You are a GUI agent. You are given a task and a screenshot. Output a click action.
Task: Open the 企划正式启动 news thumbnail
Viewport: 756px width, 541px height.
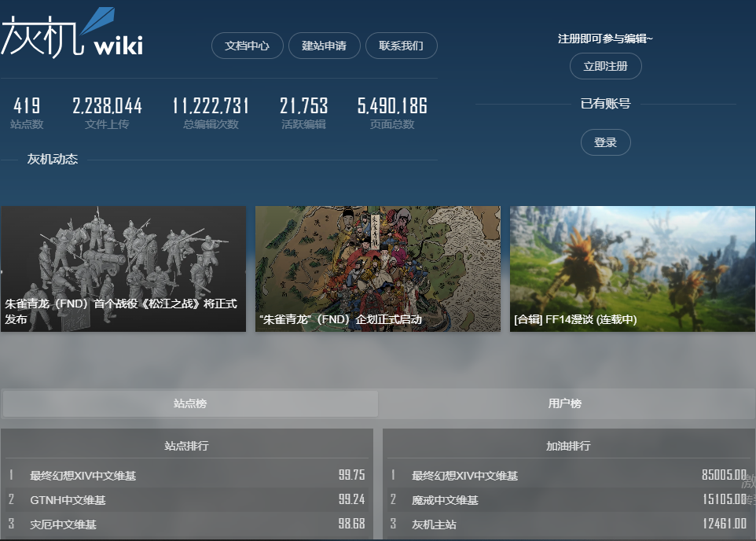pos(378,269)
